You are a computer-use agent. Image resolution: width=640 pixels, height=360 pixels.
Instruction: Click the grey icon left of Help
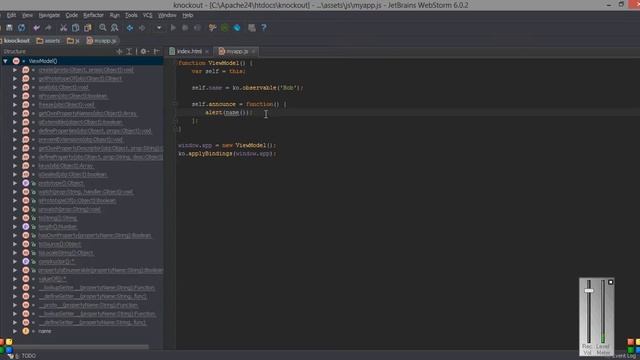coord(252,28)
